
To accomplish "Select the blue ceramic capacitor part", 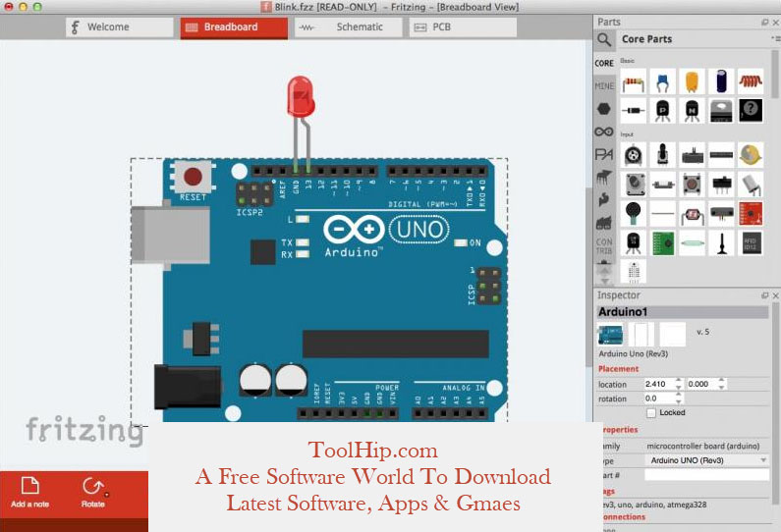I will pyautogui.click(x=662, y=81).
